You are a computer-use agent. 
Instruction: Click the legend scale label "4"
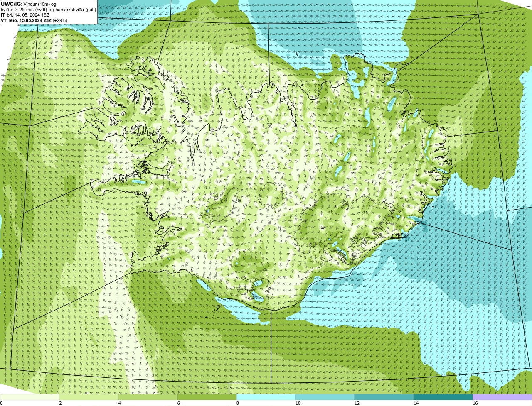pyautogui.click(x=119, y=403)
